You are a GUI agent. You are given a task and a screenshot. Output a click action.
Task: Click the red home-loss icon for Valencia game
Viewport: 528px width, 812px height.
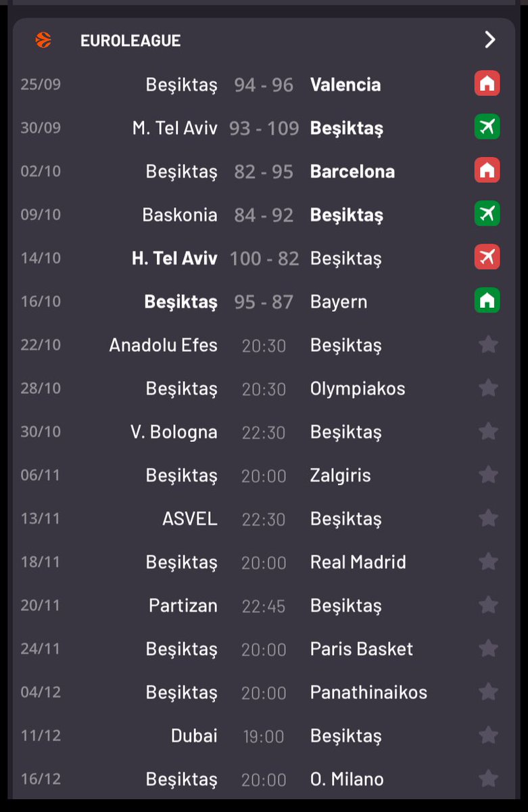pos(487,84)
